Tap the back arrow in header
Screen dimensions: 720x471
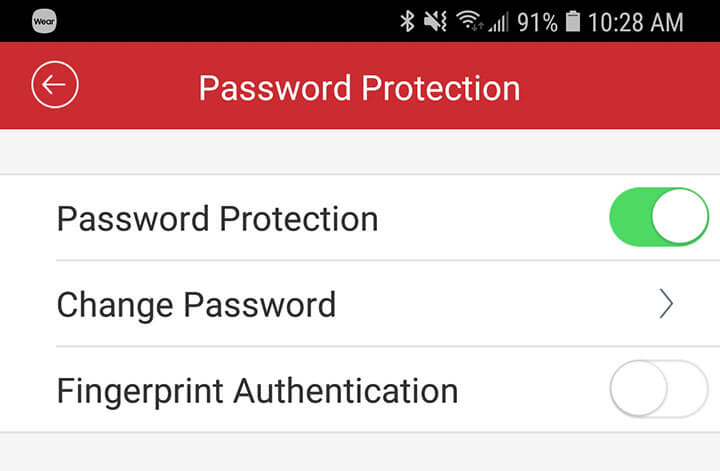[54, 86]
